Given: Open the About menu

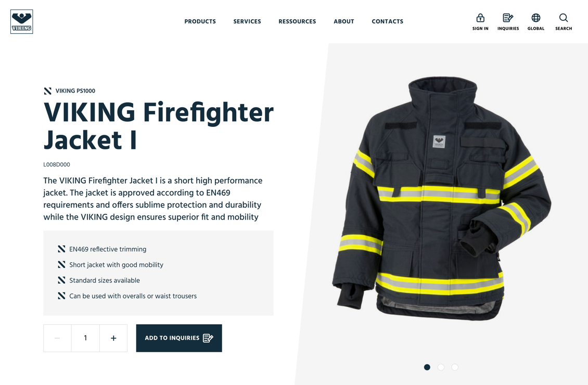Looking at the screenshot, I should coord(344,21).
